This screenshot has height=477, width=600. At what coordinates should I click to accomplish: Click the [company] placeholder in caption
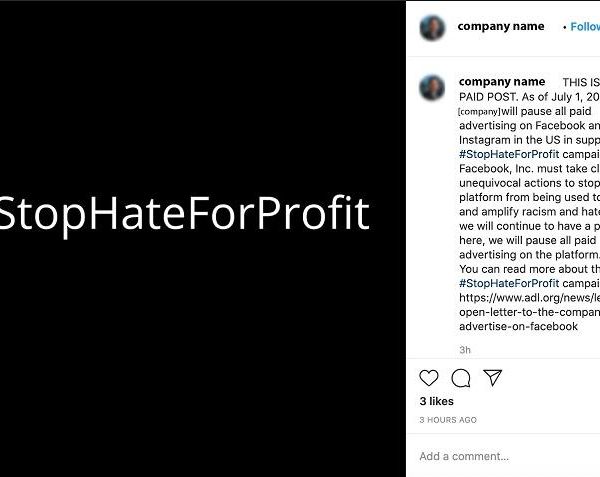[x=479, y=111]
